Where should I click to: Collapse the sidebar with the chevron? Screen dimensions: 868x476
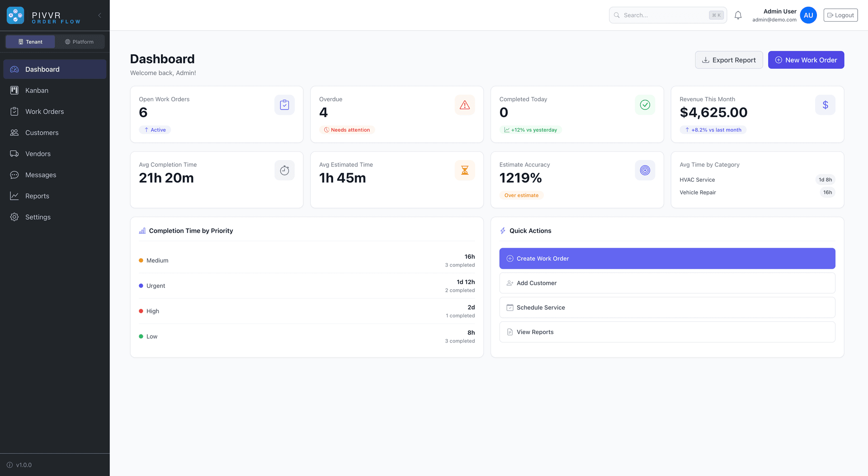pos(99,15)
